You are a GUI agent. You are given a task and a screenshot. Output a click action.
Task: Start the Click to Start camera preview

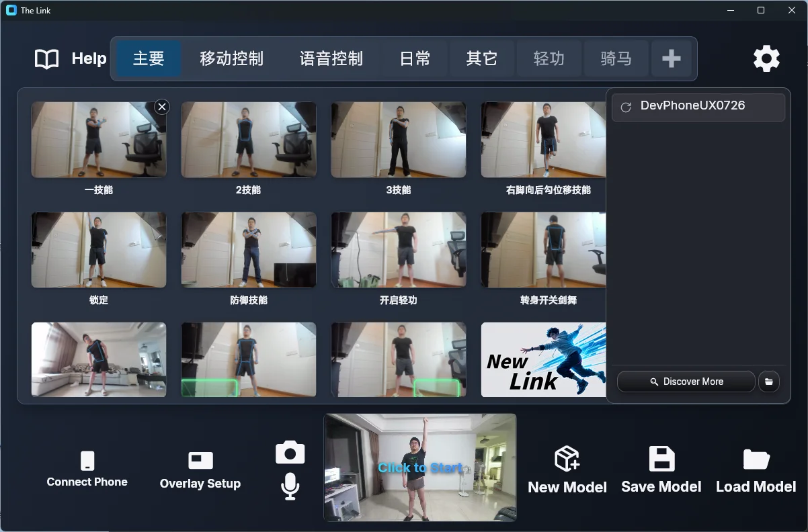coord(420,468)
